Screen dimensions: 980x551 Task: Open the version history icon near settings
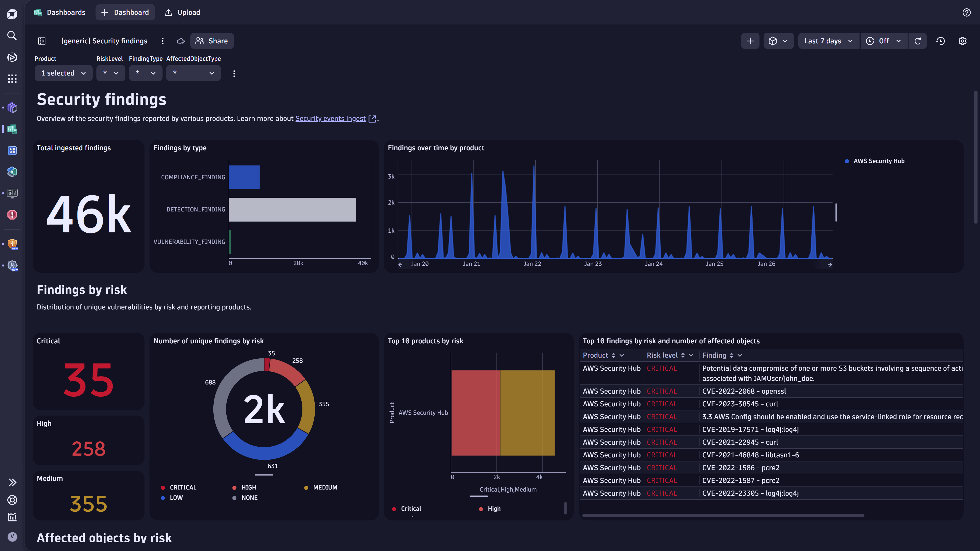point(940,41)
